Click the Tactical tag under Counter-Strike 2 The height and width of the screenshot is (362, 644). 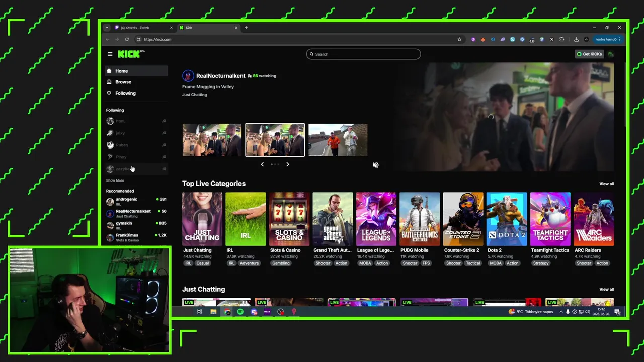click(473, 263)
